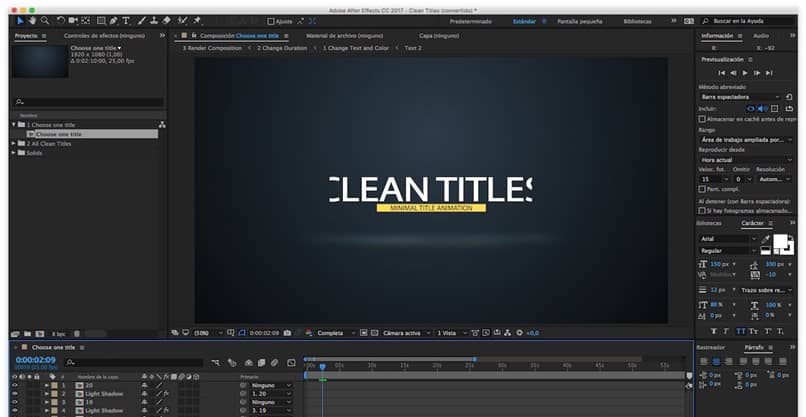Screen dimensions: 806x417
Task: Open the Audio panel tab
Action: tap(761, 35)
